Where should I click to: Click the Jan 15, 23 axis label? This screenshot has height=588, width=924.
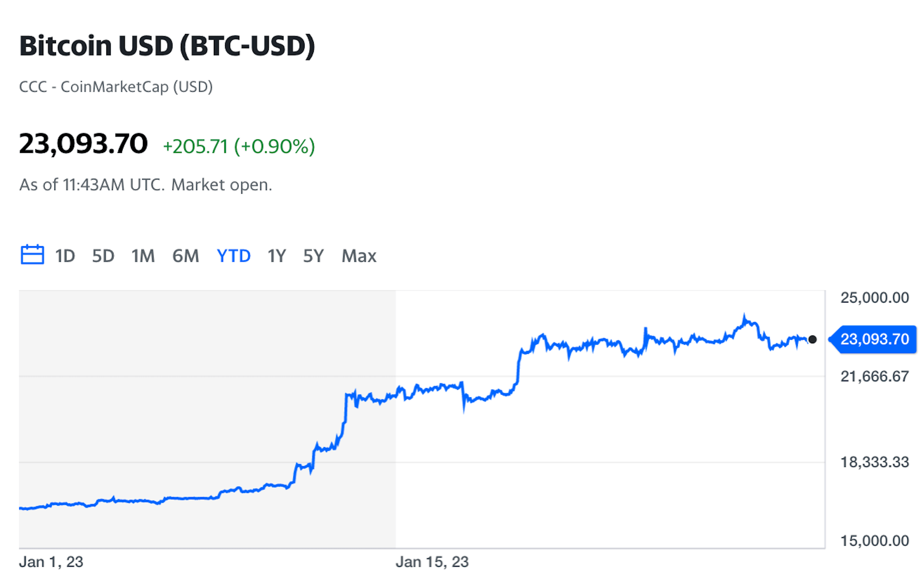[x=432, y=562]
